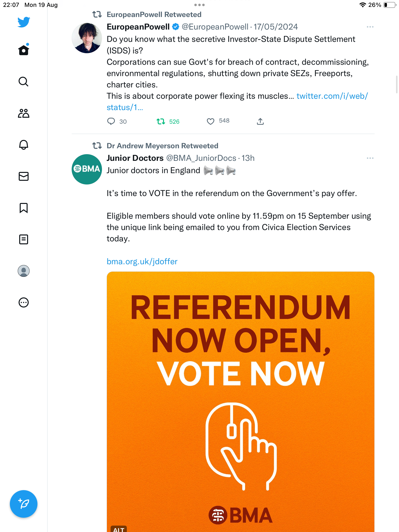Screen dimensions: 399x532
Task: Toggle retweet on tweet with 526 retweets
Action: 161,121
